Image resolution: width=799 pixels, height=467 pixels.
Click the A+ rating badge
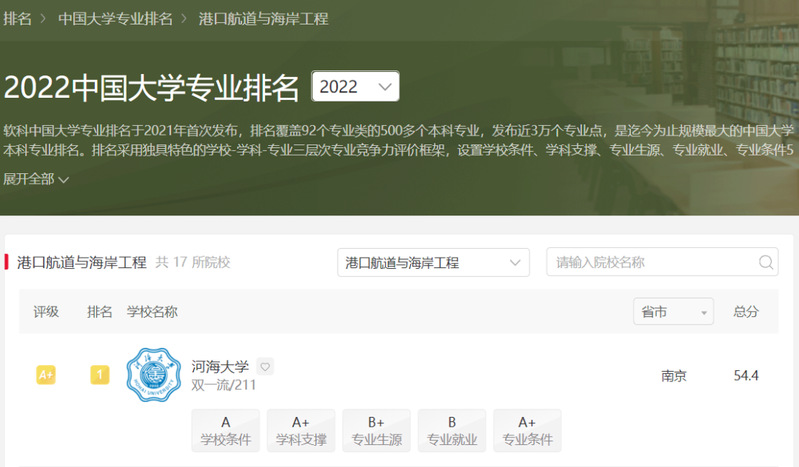click(x=45, y=375)
